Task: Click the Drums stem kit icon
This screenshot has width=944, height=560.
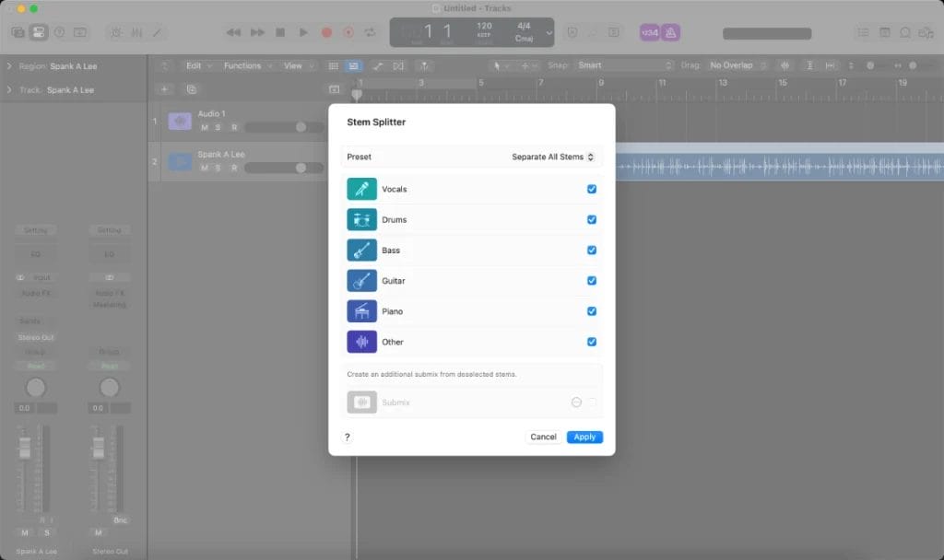Action: (x=363, y=219)
